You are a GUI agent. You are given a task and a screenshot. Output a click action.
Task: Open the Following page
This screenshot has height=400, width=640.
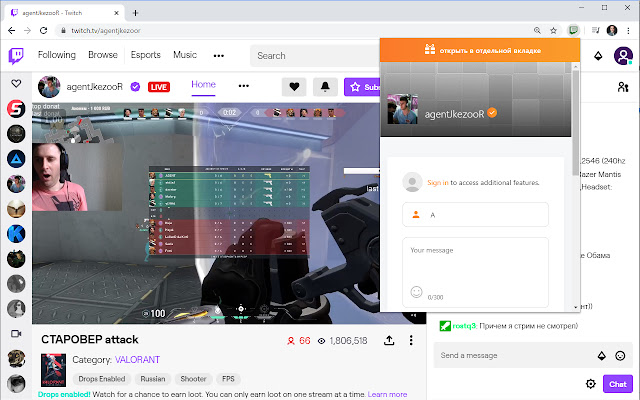point(57,55)
